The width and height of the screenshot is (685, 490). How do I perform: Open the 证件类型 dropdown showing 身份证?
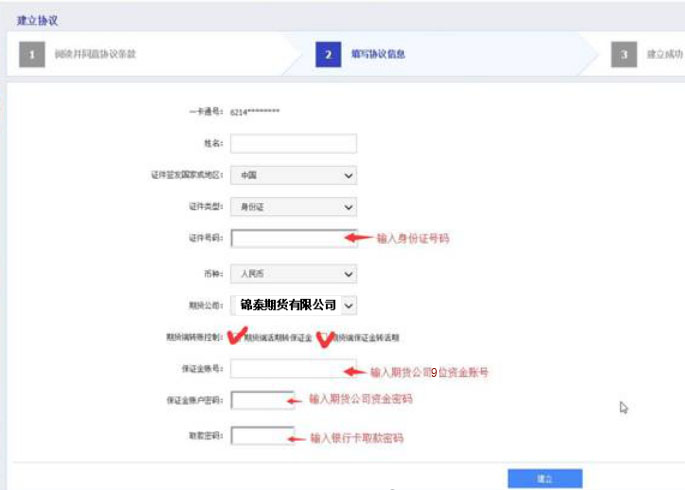(294, 207)
